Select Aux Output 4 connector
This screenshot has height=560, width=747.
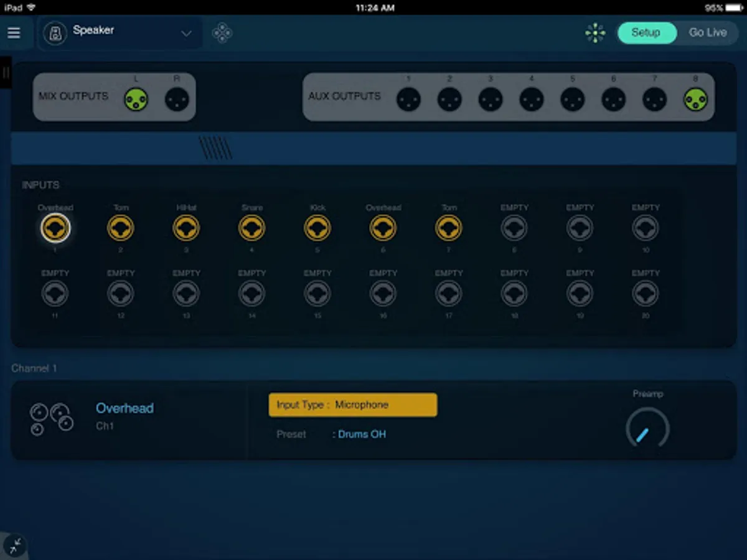[532, 100]
